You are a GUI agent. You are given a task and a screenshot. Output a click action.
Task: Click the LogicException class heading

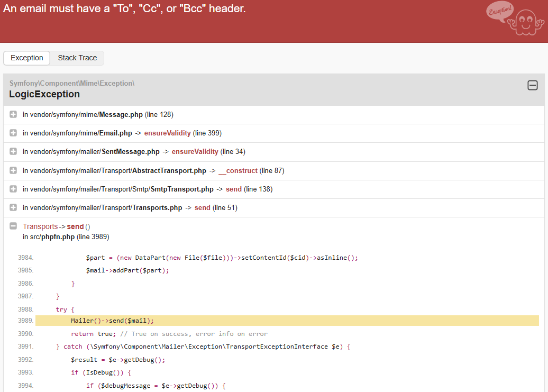[x=44, y=94]
